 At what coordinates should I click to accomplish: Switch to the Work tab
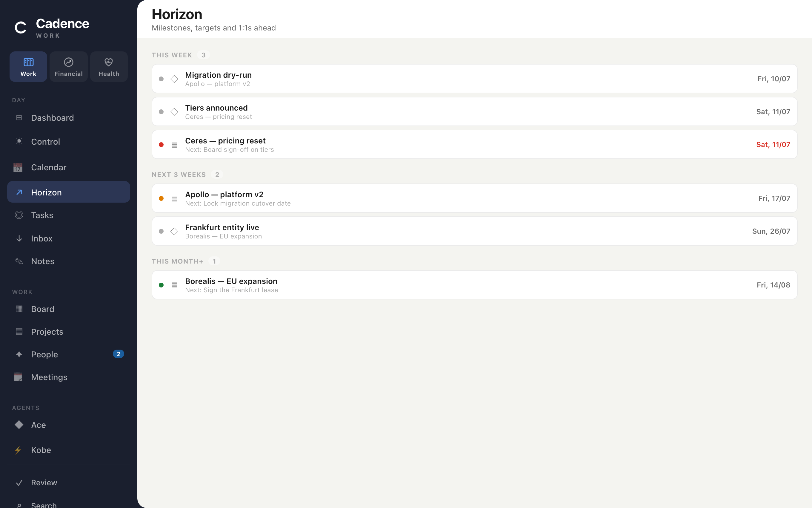28,67
